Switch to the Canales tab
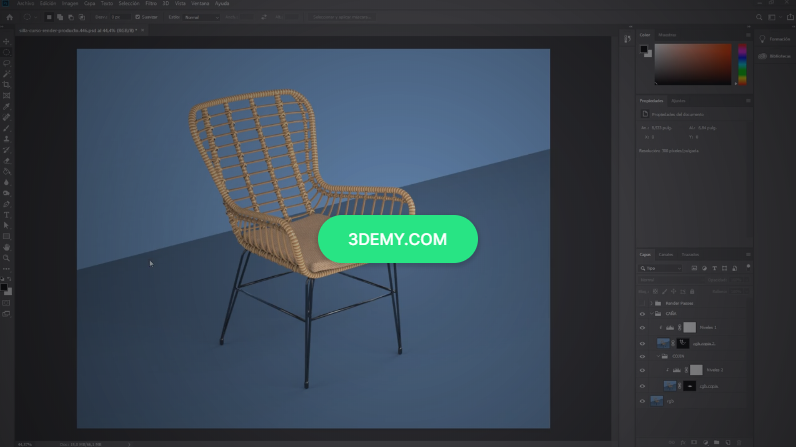This screenshot has height=447, width=796. click(666, 255)
